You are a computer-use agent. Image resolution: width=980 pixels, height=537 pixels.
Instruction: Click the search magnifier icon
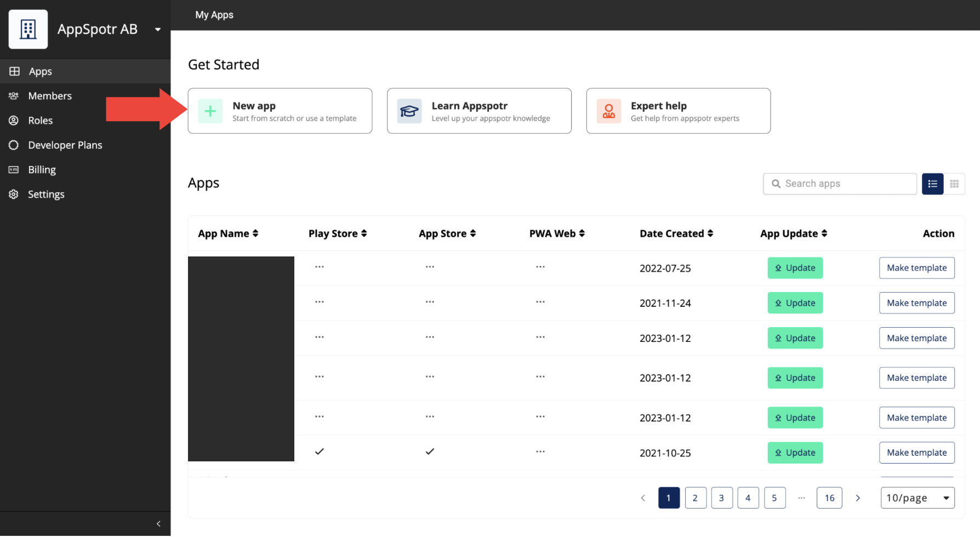pyautogui.click(x=776, y=184)
